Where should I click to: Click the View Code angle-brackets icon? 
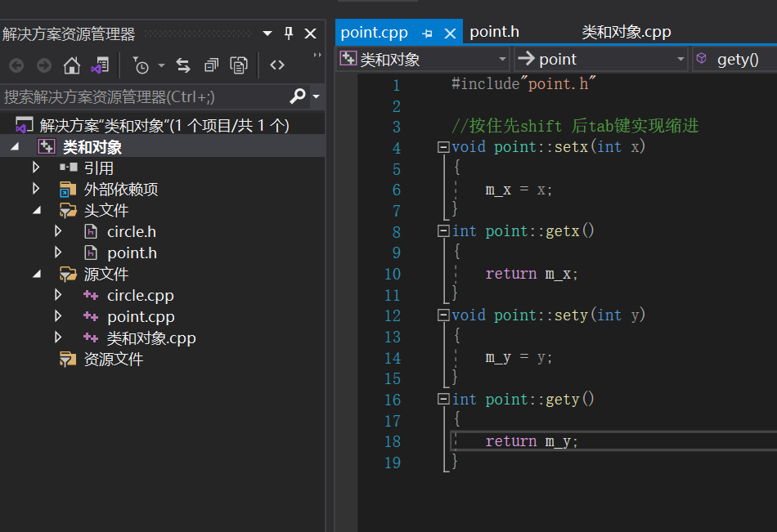tap(277, 65)
